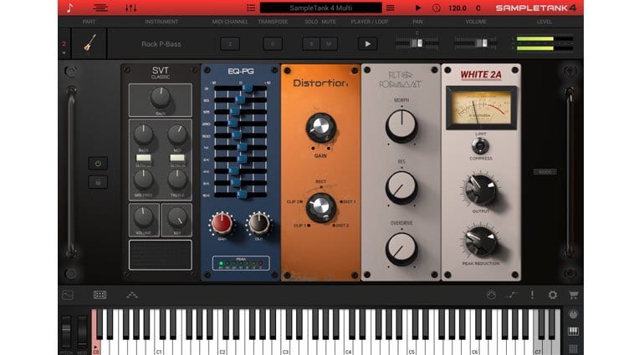
Task: Click the SVT volume knob
Action: pos(143,217)
